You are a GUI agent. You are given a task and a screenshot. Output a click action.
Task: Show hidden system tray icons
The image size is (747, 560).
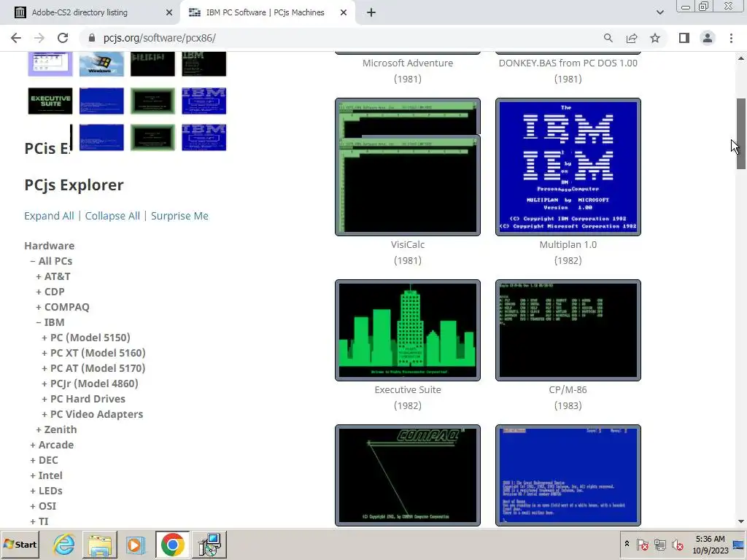coord(627,544)
